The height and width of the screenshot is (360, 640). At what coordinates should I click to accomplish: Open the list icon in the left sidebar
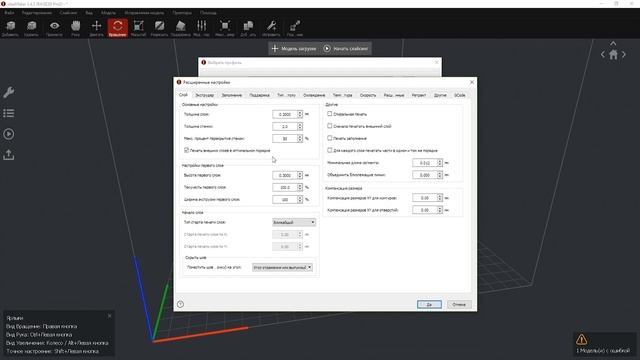coord(9,113)
